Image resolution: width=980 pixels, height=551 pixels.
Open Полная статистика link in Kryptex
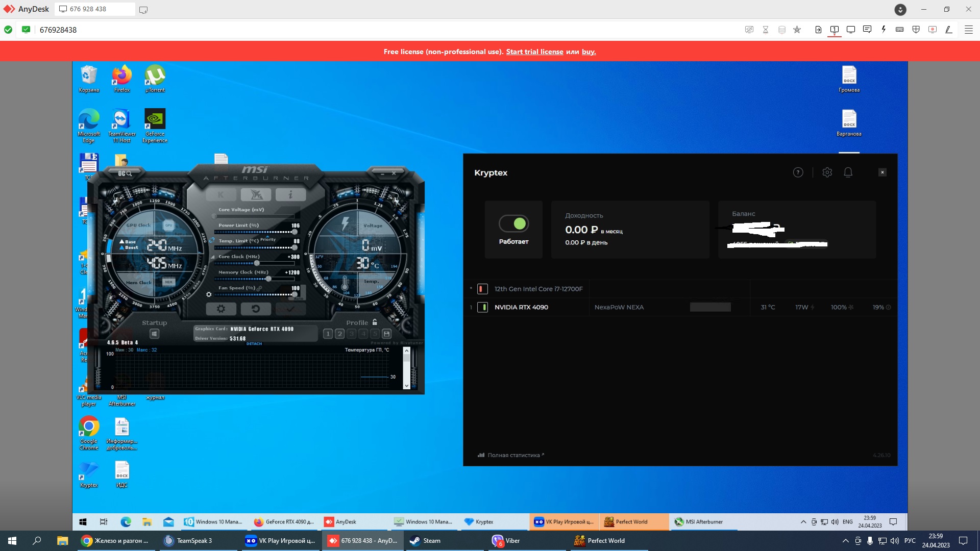[511, 455]
